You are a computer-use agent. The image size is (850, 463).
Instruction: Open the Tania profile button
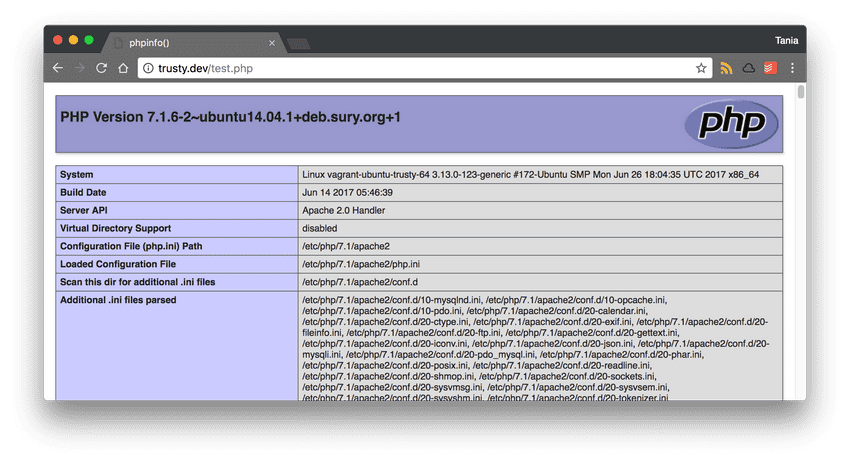786,41
